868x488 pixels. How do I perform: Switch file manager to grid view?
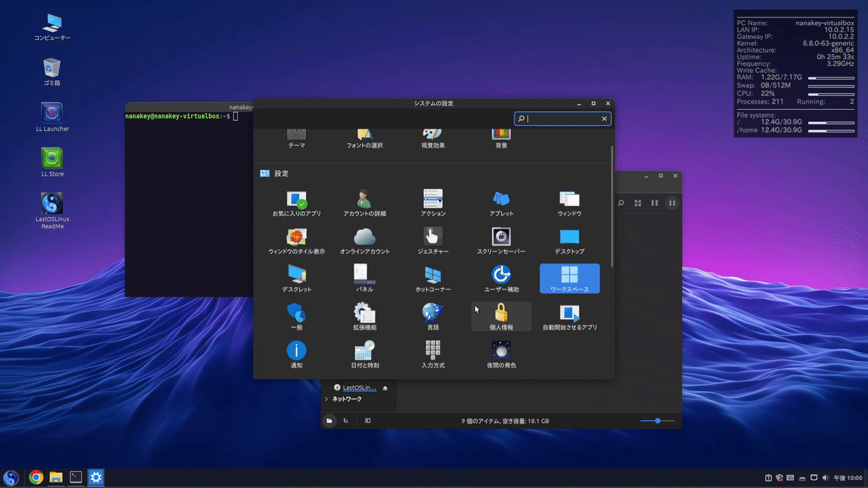pyautogui.click(x=638, y=202)
